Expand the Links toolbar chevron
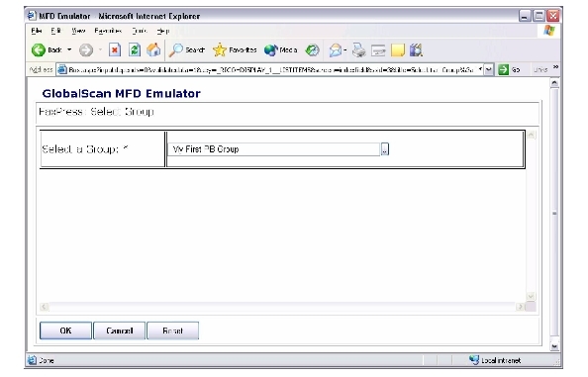Viewport: 588px width, 377px height. point(555,67)
